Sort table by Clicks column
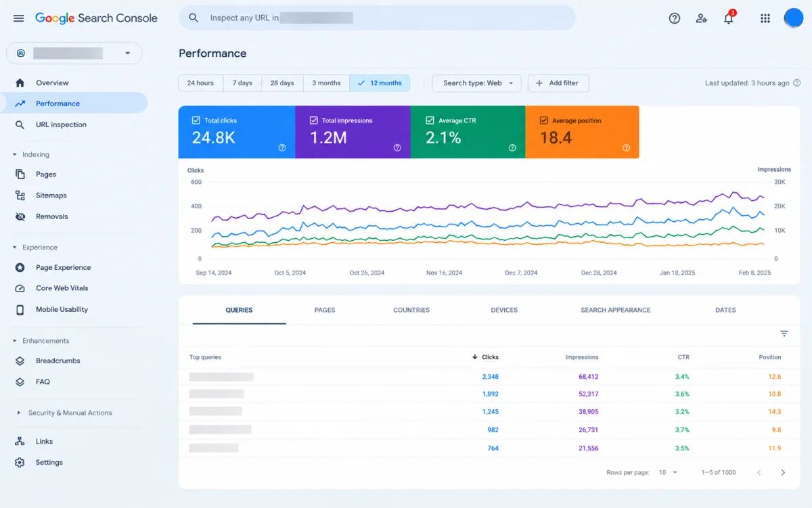The width and height of the screenshot is (812, 508). [485, 357]
